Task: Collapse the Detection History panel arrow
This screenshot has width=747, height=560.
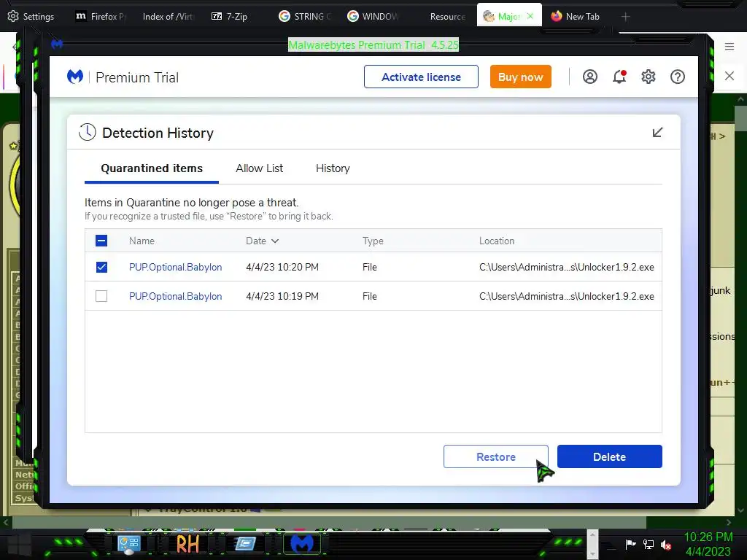Action: click(x=657, y=133)
